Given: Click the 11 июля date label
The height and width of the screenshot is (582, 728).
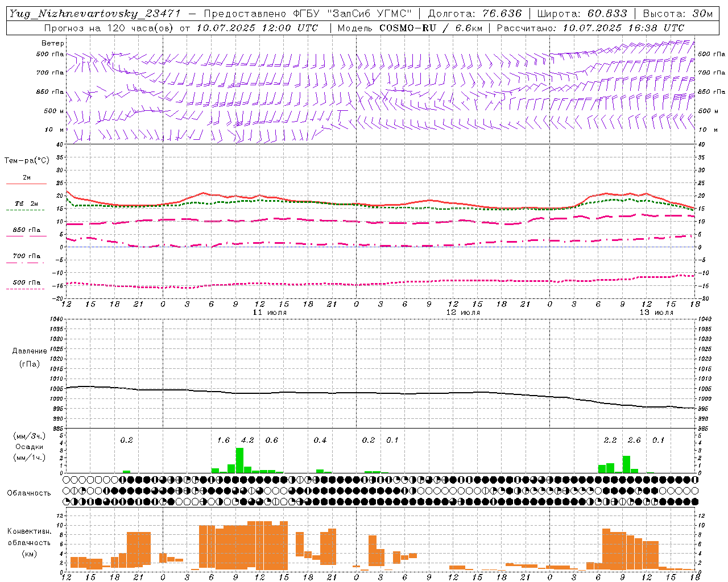Looking at the screenshot, I should coord(270,313).
